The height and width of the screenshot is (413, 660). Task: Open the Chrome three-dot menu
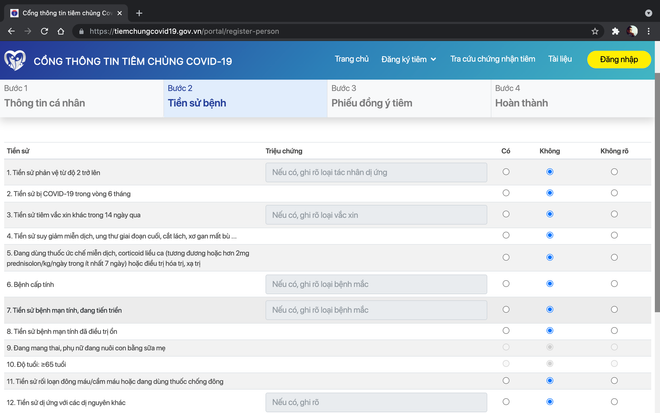(649, 31)
